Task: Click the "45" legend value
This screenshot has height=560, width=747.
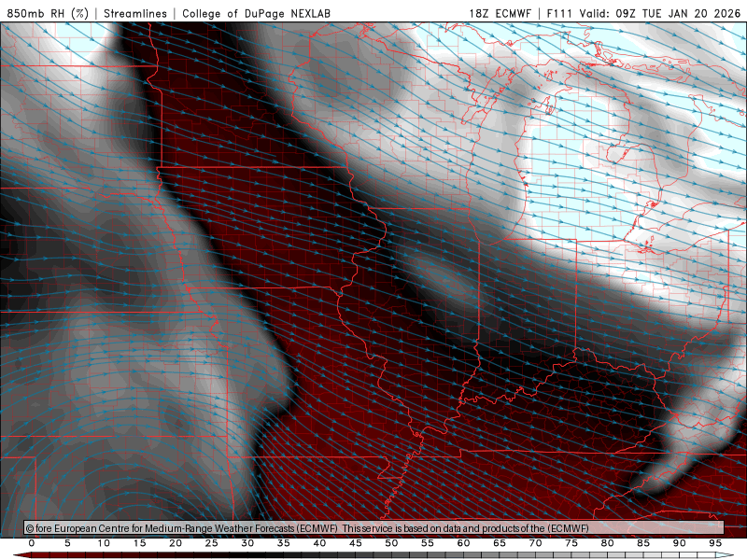Action: click(x=356, y=543)
